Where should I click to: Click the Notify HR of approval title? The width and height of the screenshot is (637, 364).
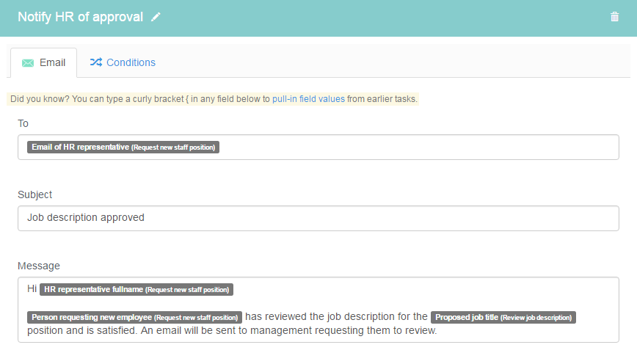click(81, 17)
